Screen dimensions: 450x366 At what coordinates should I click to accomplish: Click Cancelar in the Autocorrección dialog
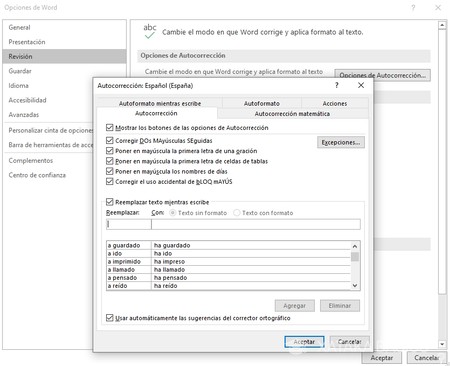tap(349, 342)
